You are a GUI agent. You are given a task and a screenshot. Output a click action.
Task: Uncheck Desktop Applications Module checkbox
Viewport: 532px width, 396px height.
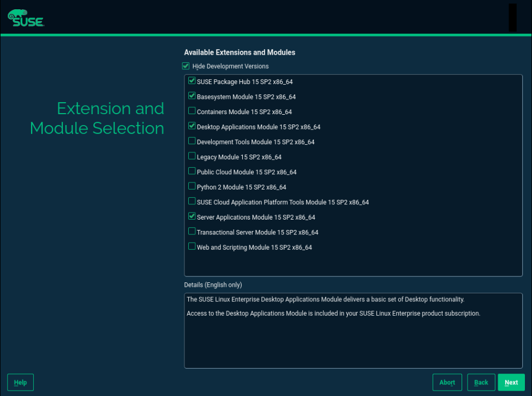(x=192, y=126)
